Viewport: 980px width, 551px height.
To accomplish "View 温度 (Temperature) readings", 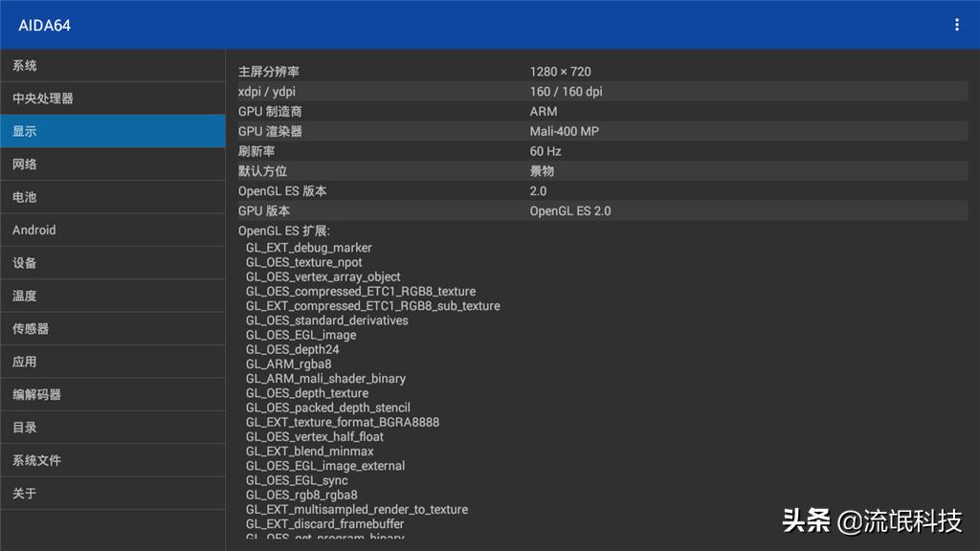I will pyautogui.click(x=113, y=296).
